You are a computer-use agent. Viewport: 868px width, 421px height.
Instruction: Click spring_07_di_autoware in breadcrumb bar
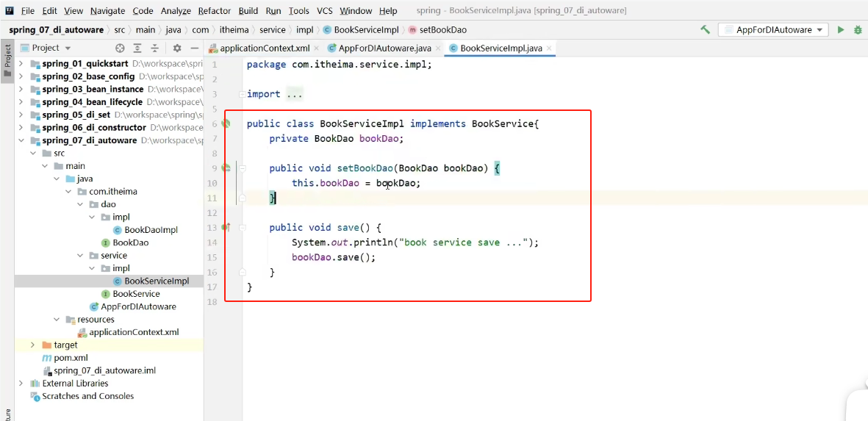[57, 30]
